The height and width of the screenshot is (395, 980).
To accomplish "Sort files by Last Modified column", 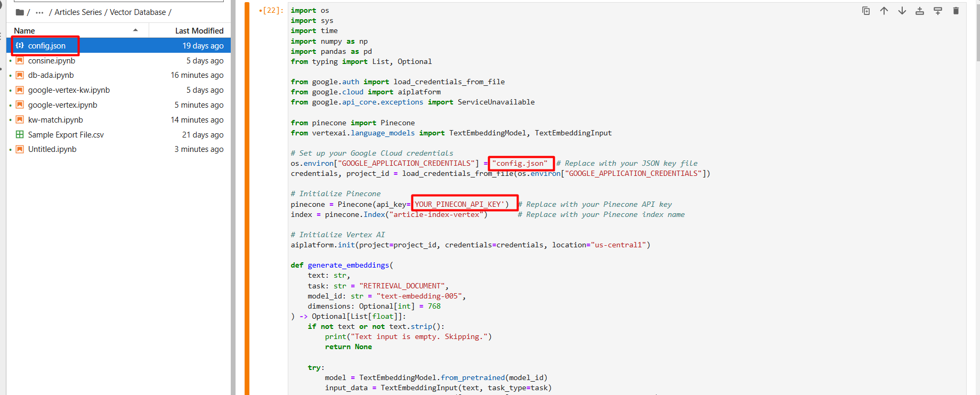I will [199, 31].
